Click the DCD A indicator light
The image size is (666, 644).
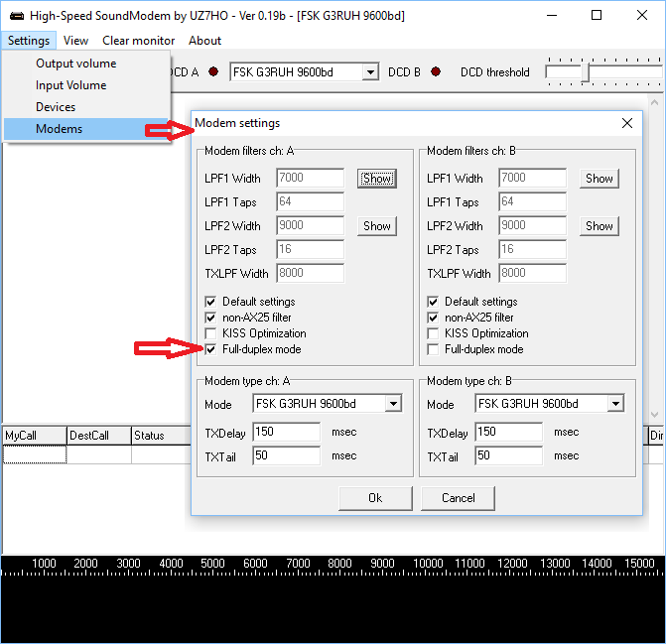213,72
